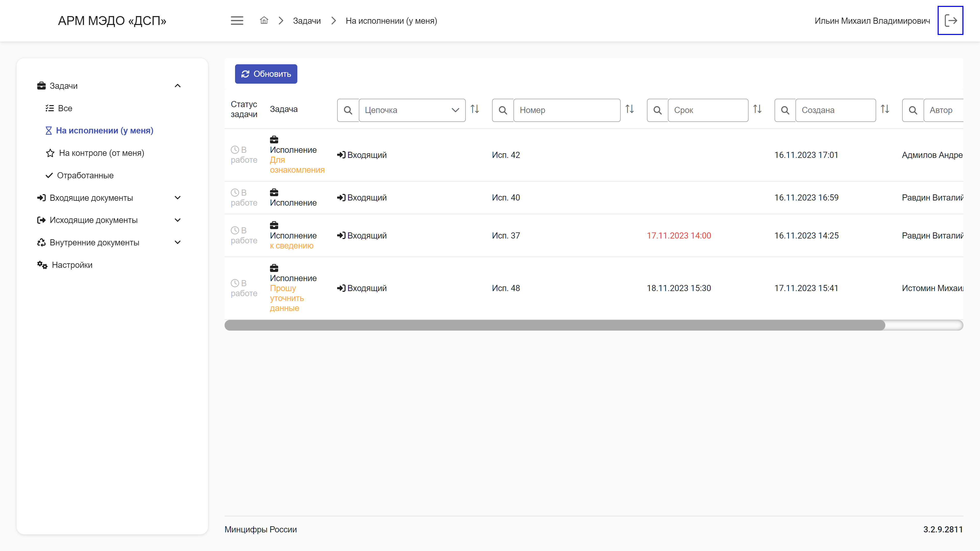Expand Входящие документы chevron
Image resolution: width=980 pixels, height=551 pixels.
[178, 197]
